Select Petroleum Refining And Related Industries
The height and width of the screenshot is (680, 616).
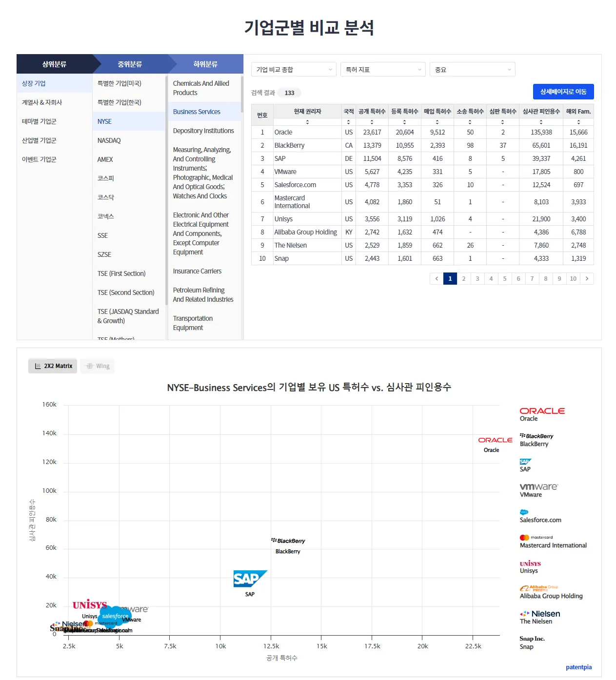point(204,294)
